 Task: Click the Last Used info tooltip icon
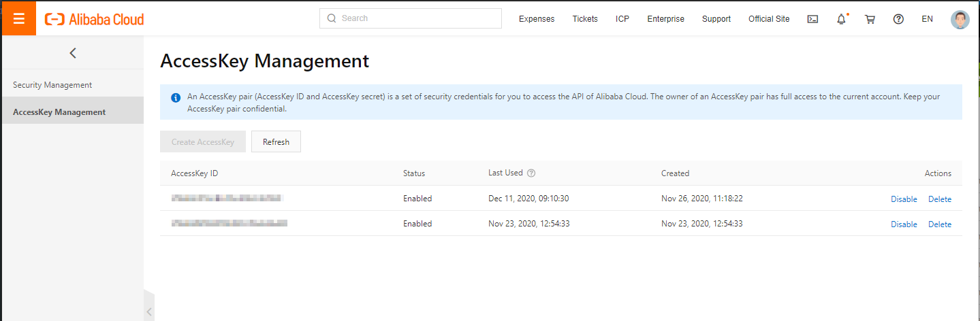(x=531, y=173)
